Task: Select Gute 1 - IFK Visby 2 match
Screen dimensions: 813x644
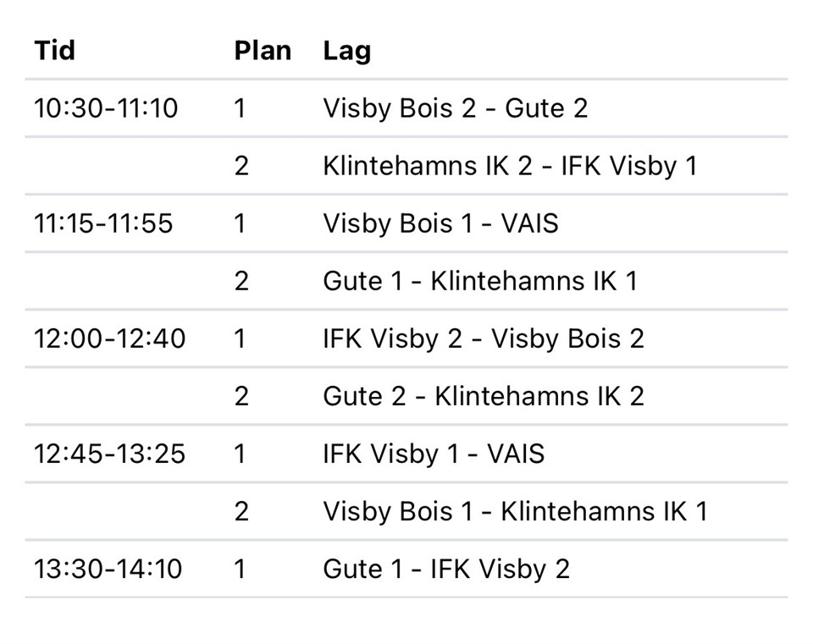Action: (446, 570)
